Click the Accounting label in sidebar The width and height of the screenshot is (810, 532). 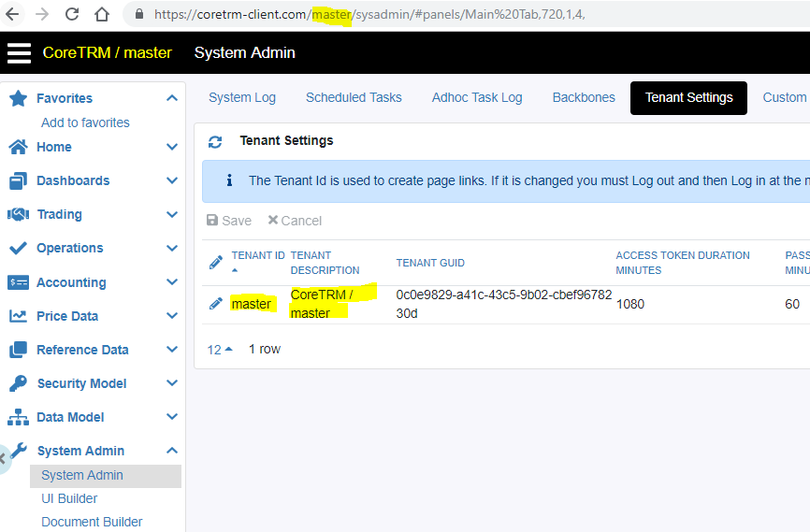[71, 282]
